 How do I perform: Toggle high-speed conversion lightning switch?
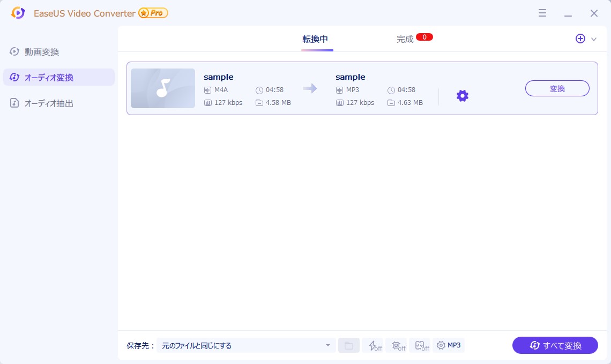(x=374, y=345)
